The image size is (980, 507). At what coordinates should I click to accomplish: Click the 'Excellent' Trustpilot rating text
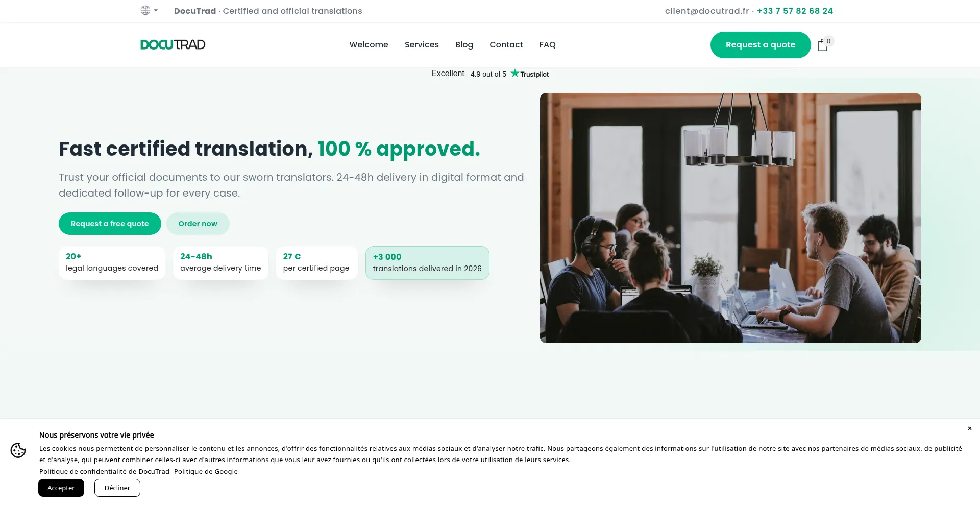point(448,74)
